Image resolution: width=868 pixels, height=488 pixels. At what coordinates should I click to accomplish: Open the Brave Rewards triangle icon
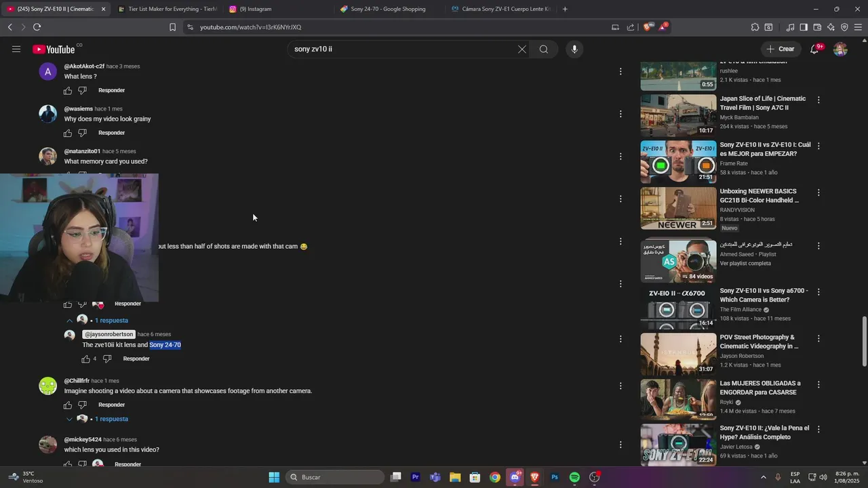point(663,27)
